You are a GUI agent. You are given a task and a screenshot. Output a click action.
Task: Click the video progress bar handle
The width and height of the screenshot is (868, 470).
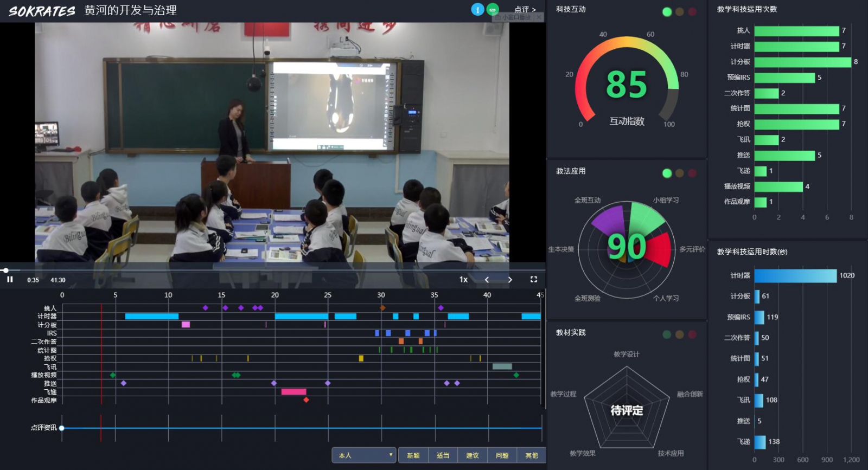point(5,270)
